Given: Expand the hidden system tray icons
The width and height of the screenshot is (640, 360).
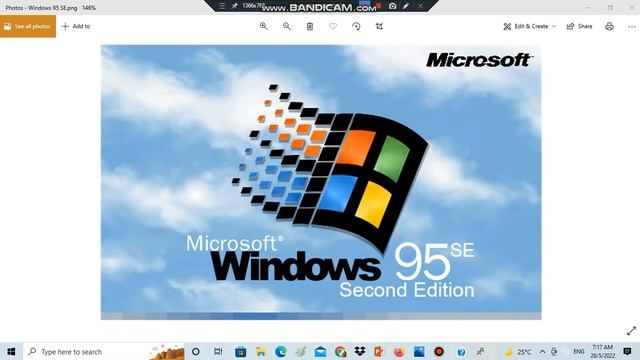Looking at the screenshot, I should click(x=542, y=351).
